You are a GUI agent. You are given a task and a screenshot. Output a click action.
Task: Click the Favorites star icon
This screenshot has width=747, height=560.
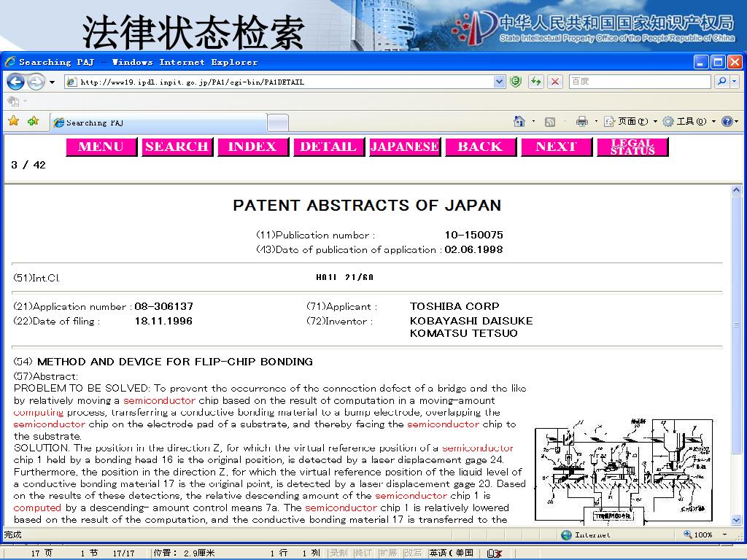click(x=14, y=121)
